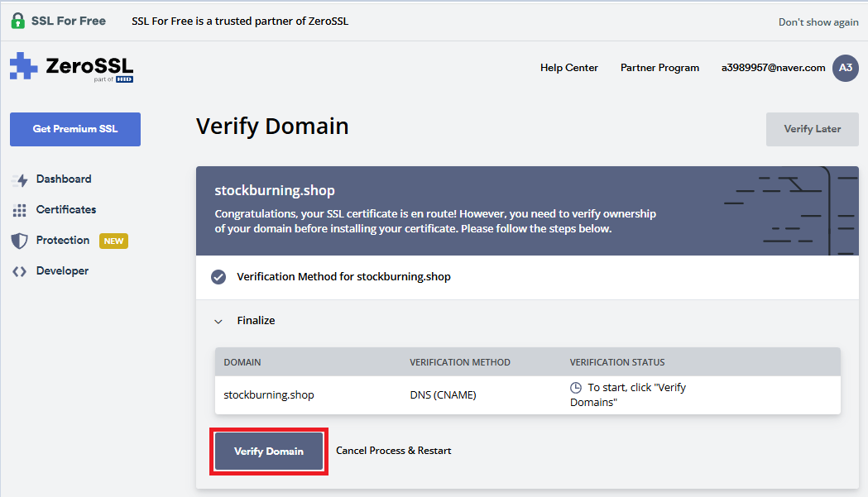868x497 pixels.
Task: Open Partner Program in the top navigation
Action: pos(659,68)
